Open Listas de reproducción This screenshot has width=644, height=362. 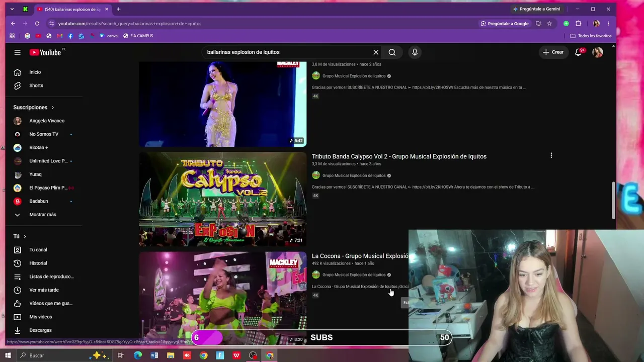click(43, 277)
